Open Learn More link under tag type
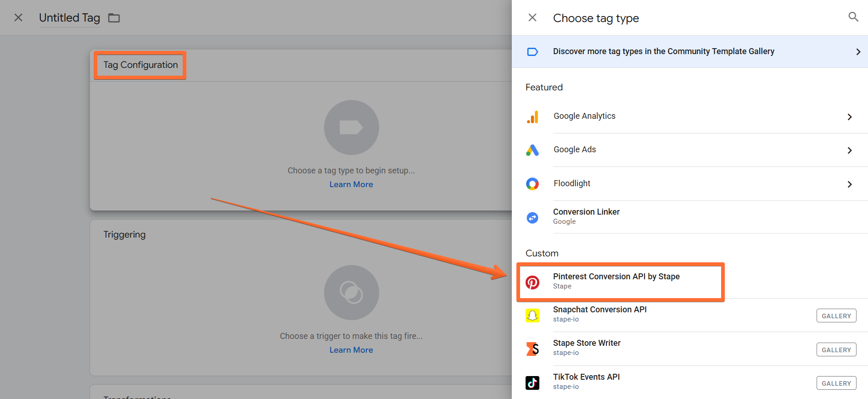The image size is (868, 399). pos(351,184)
